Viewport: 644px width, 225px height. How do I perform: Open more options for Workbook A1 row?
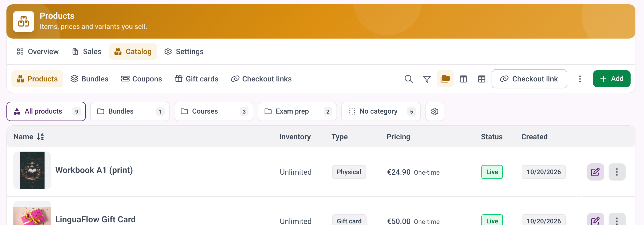click(617, 172)
